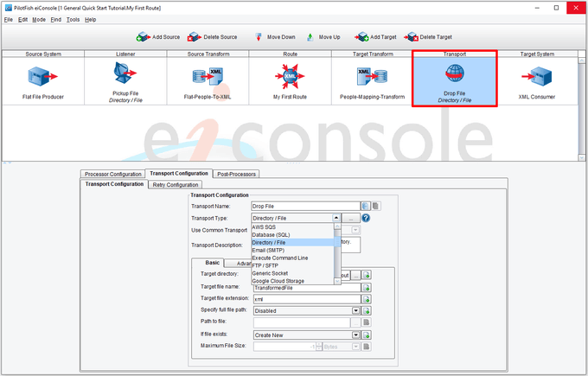Screen dimensions: 588x376
Task: Click the browse button for Target directory
Action: pos(355,275)
